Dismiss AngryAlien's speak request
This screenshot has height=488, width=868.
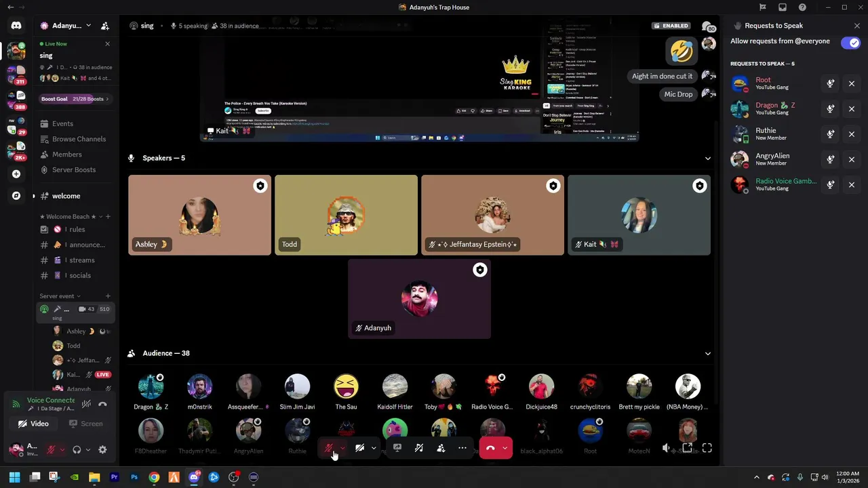coord(852,159)
